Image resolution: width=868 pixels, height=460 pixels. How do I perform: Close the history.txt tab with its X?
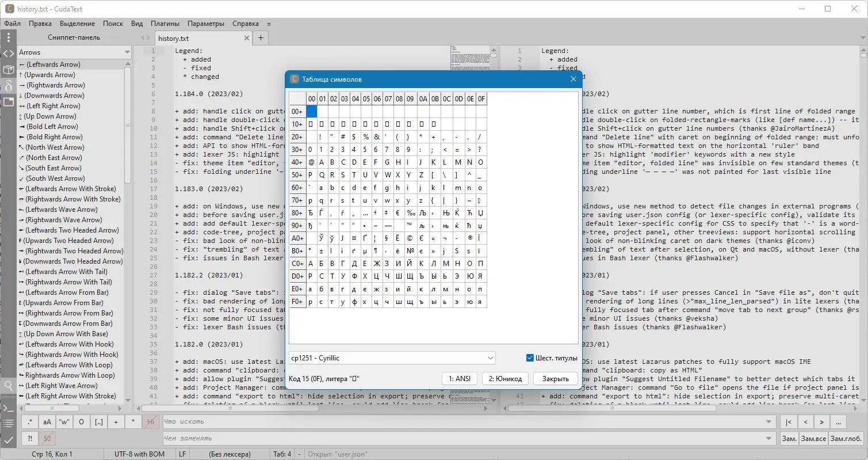pyautogui.click(x=246, y=39)
